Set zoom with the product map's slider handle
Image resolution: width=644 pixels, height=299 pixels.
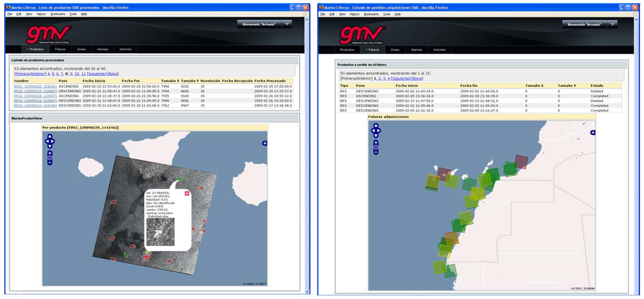coord(50,158)
